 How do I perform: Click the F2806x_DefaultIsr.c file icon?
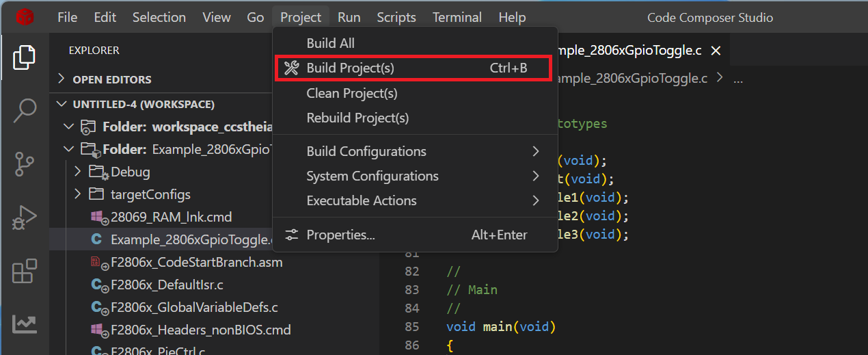[99, 285]
